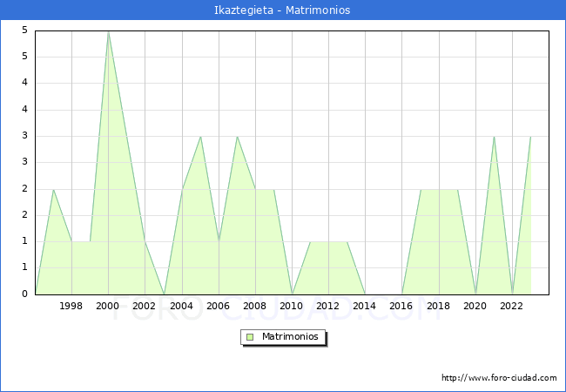Click the 1998 x-axis label
Screen dimensions: 566x392
[71, 306]
